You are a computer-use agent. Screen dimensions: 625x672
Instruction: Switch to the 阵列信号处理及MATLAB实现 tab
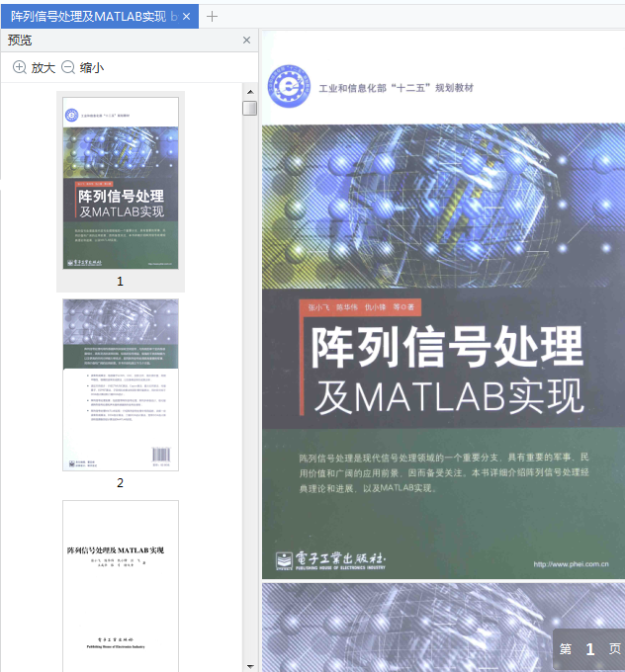(100, 16)
